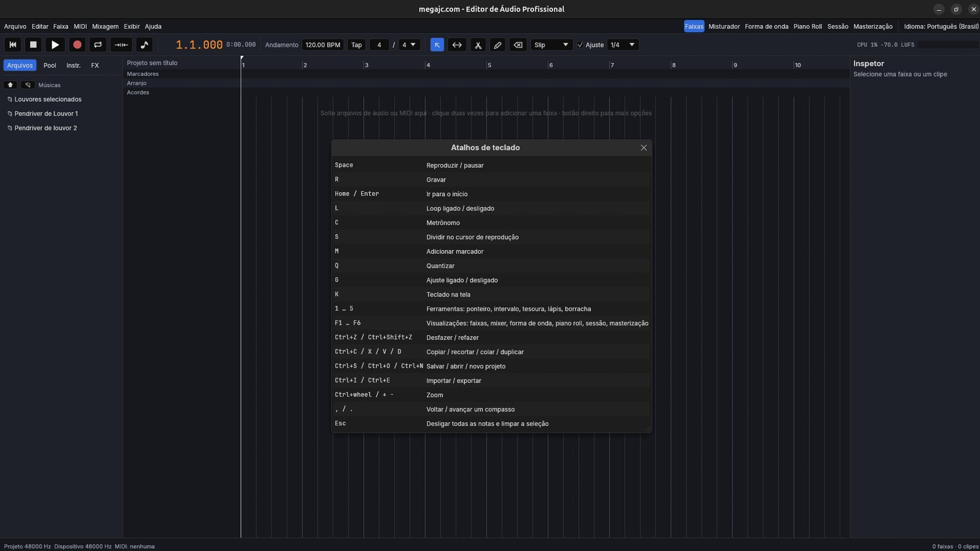This screenshot has height=551, width=980.
Task: Click the rewind to start transport button
Action: (13, 45)
